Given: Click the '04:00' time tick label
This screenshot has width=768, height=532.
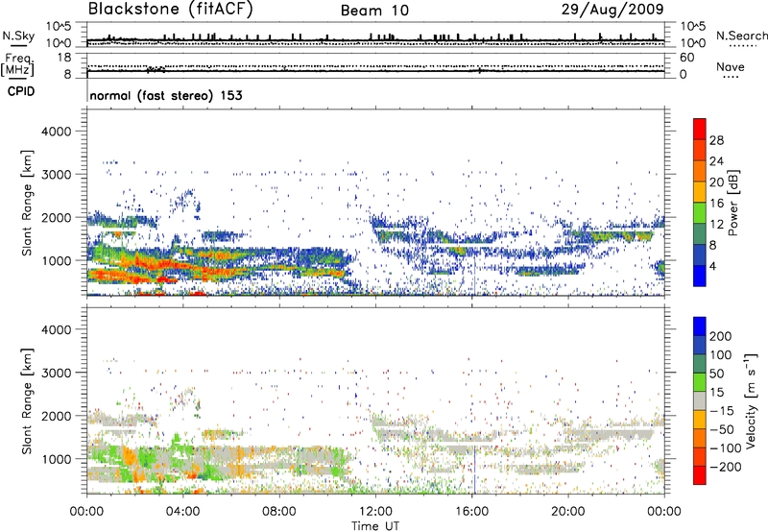Looking at the screenshot, I should 182,512.
